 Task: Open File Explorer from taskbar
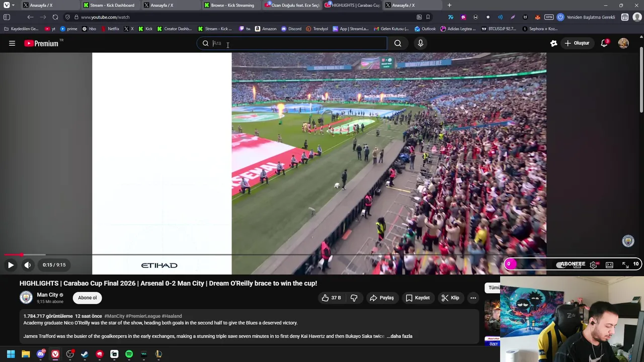click(26, 354)
